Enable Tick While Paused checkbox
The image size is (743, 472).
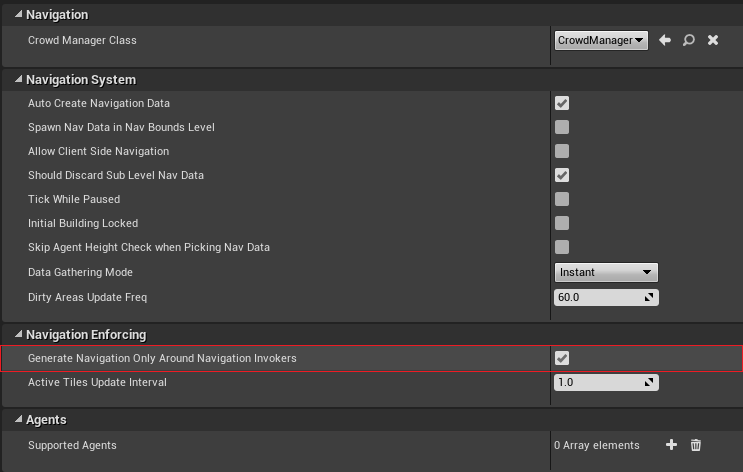click(562, 199)
